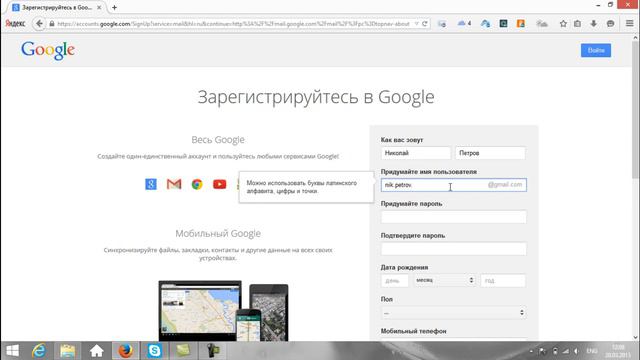Click the Мобильный Google heading
The width and height of the screenshot is (640, 360).
[218, 233]
